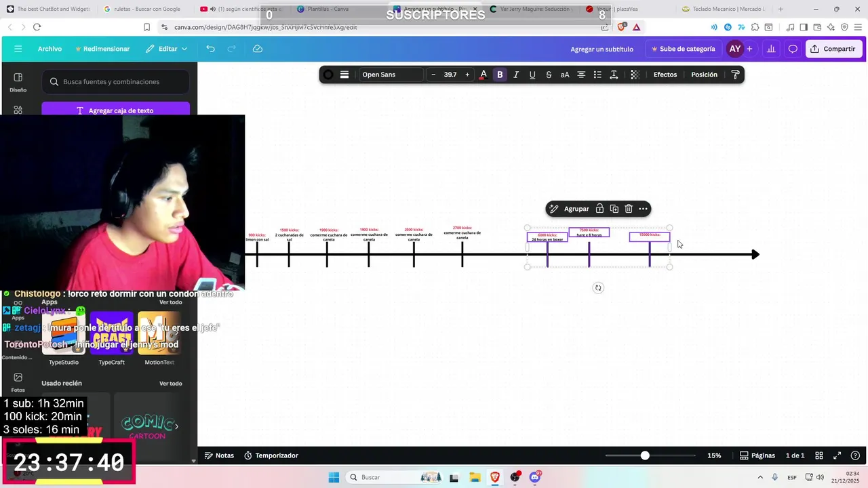Expand the Editar mode dropdown
Image resolution: width=868 pixels, height=488 pixels.
click(x=167, y=49)
